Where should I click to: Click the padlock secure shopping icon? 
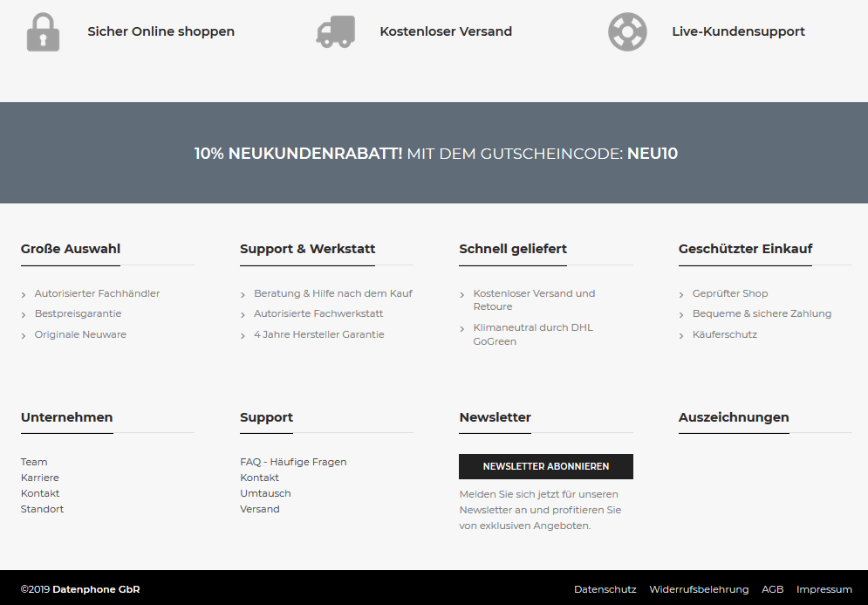tap(43, 32)
